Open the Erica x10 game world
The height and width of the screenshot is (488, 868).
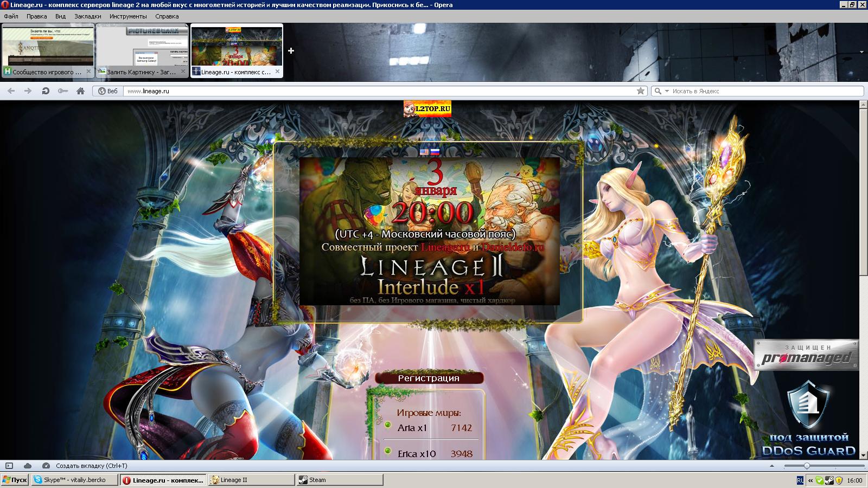pos(417,454)
